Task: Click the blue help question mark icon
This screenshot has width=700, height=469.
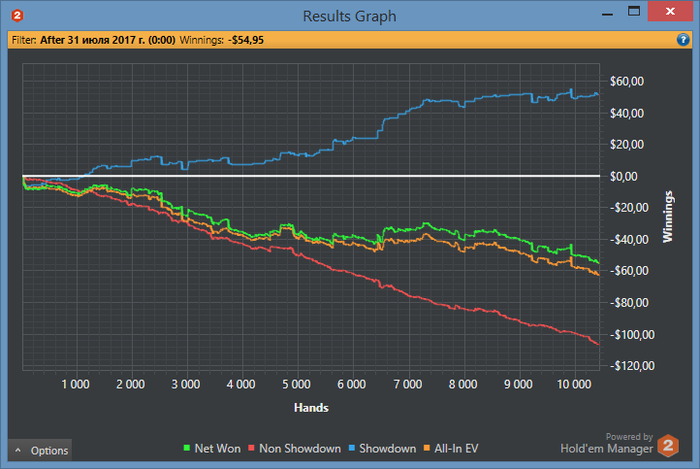Action: 683,40
